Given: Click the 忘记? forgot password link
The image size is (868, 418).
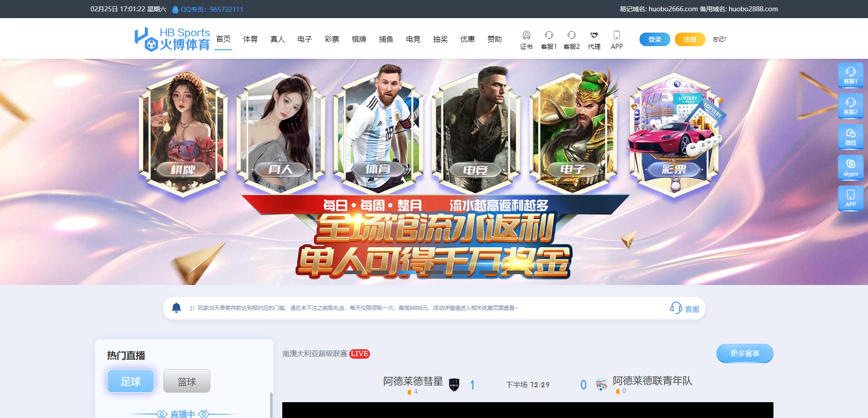Looking at the screenshot, I should tap(719, 39).
